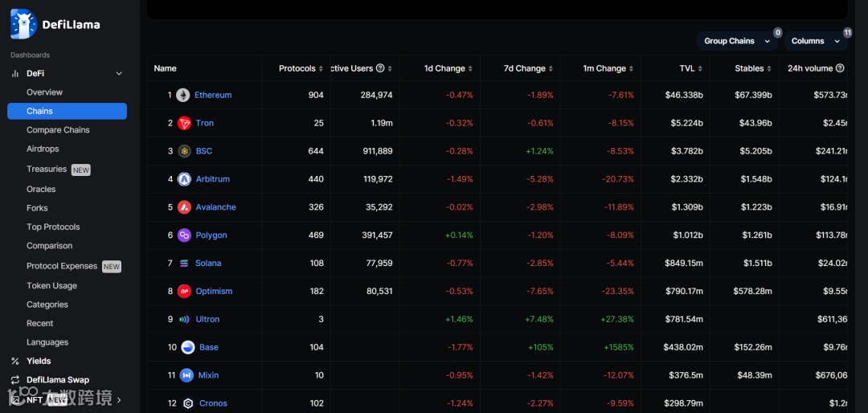Click the Yields percent icon
Viewport: 868px width, 413px height.
coord(15,361)
